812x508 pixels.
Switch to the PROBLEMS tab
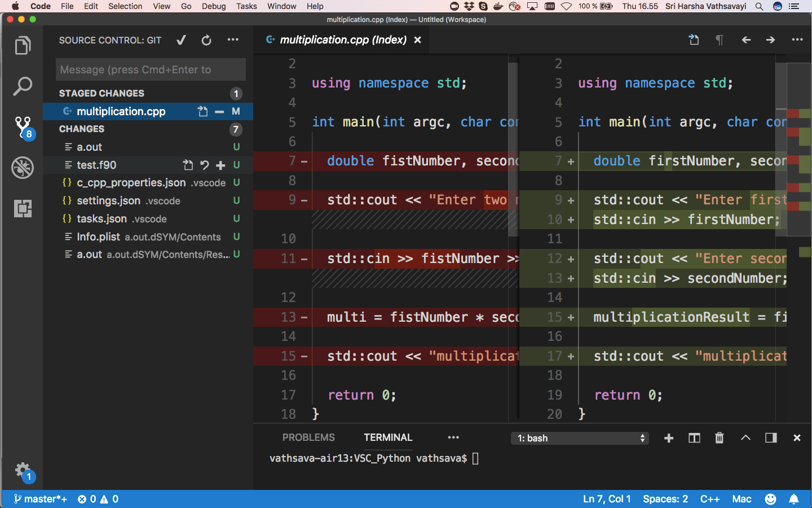coord(308,437)
